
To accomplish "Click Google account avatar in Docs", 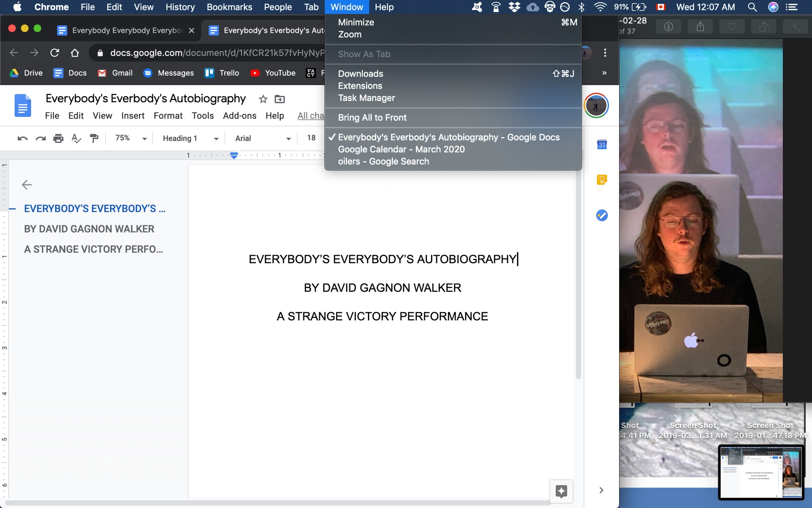I will (x=596, y=106).
